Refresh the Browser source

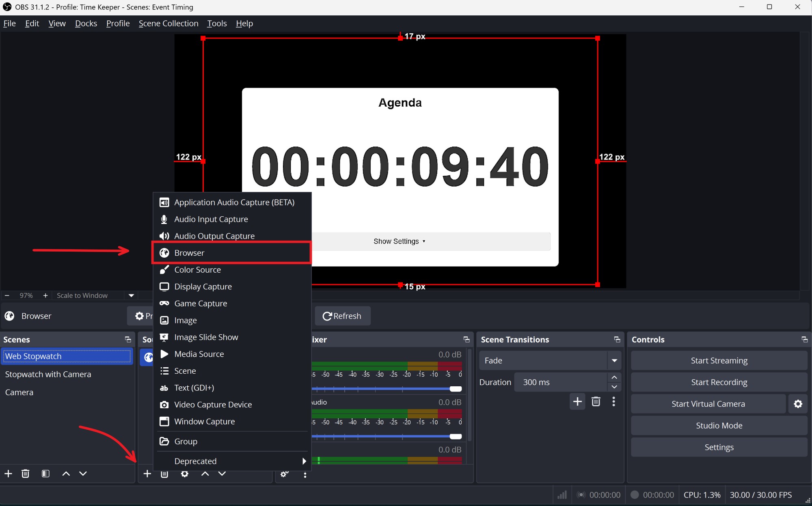tap(342, 316)
